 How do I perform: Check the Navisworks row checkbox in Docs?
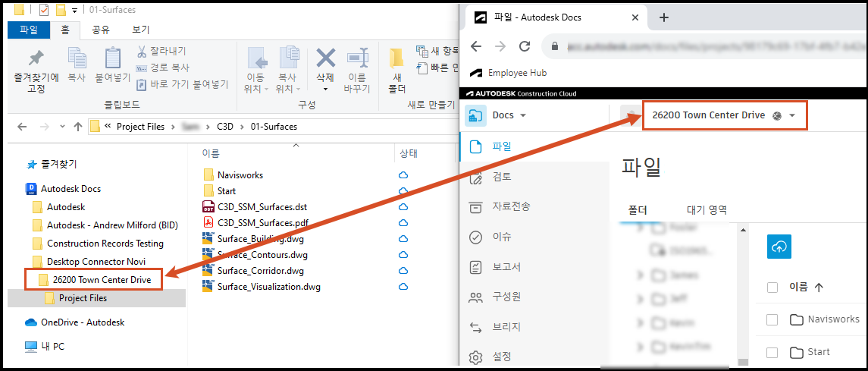772,319
